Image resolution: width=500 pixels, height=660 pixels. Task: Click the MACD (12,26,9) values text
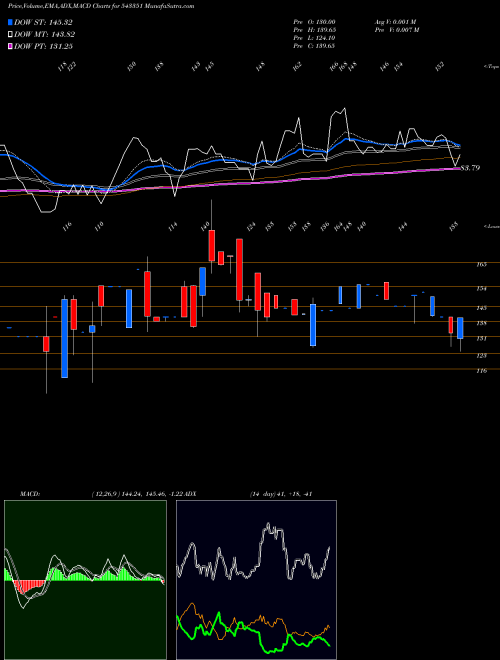pos(137,494)
